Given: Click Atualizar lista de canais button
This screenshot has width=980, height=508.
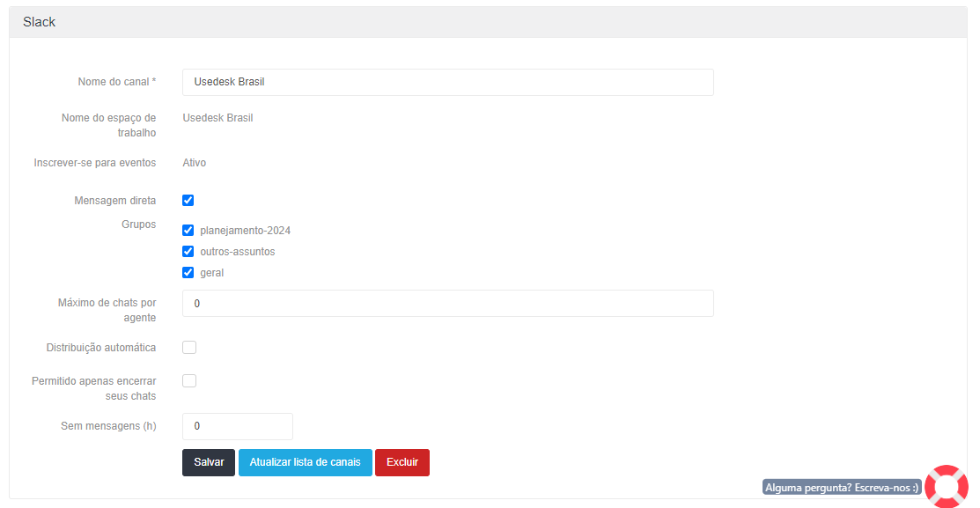Looking at the screenshot, I should click(305, 462).
